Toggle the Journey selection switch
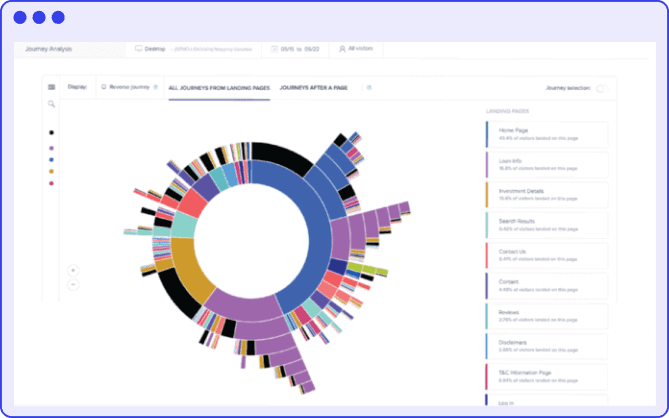 tap(601, 88)
